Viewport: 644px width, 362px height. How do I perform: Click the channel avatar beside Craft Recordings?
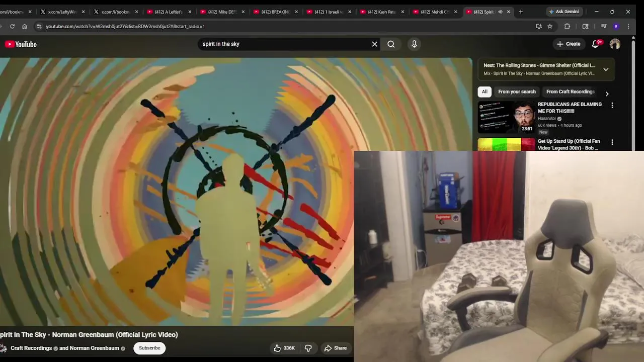point(3,348)
